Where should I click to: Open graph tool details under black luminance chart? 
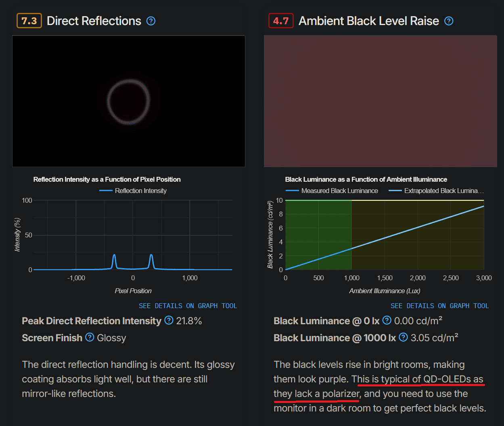point(440,306)
